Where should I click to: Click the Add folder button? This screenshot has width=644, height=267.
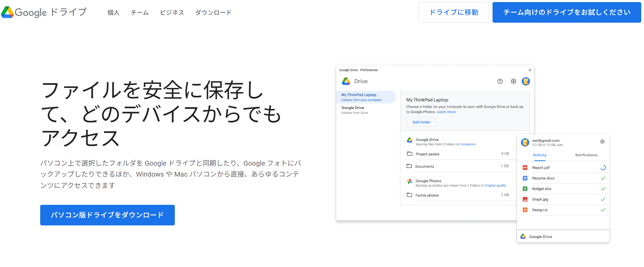[x=421, y=122]
